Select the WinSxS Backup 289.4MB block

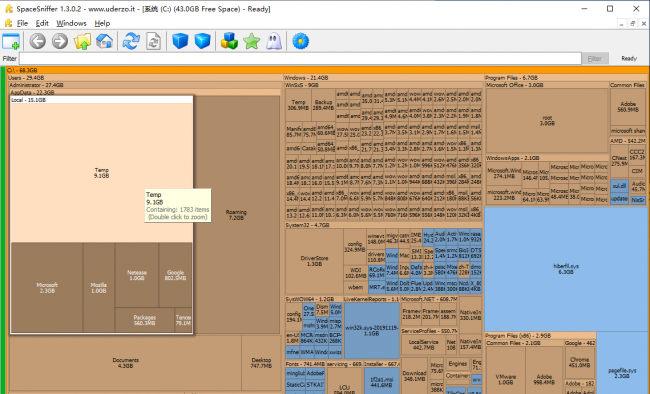323,105
